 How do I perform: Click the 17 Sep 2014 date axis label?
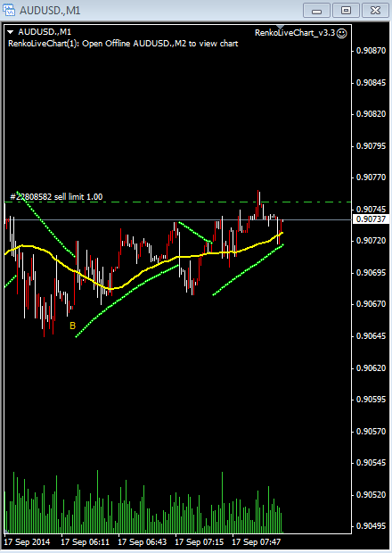coord(27,542)
